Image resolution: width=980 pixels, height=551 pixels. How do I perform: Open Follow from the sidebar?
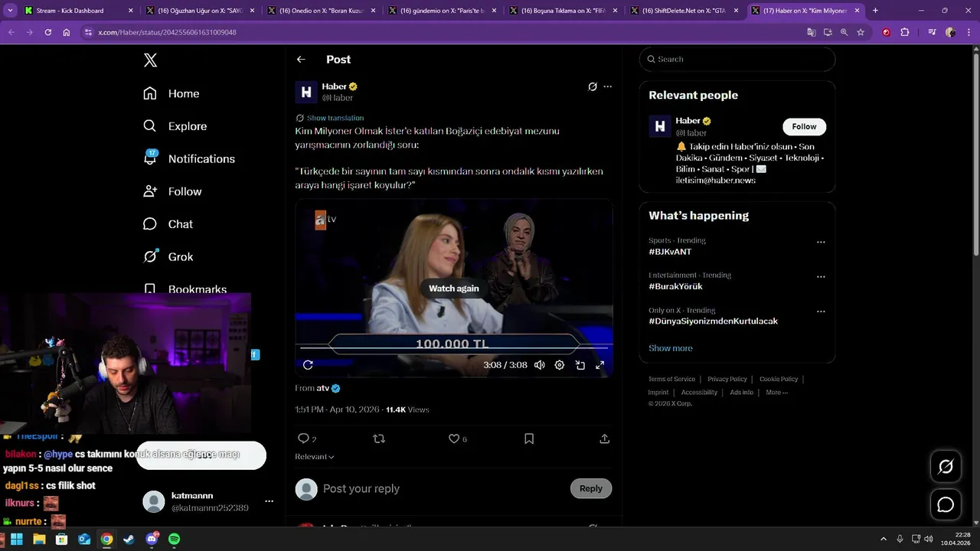click(x=172, y=191)
